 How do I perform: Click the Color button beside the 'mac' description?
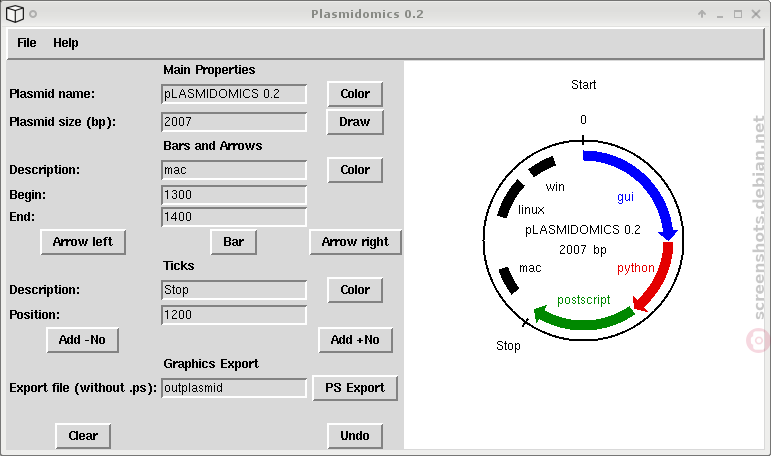[355, 170]
